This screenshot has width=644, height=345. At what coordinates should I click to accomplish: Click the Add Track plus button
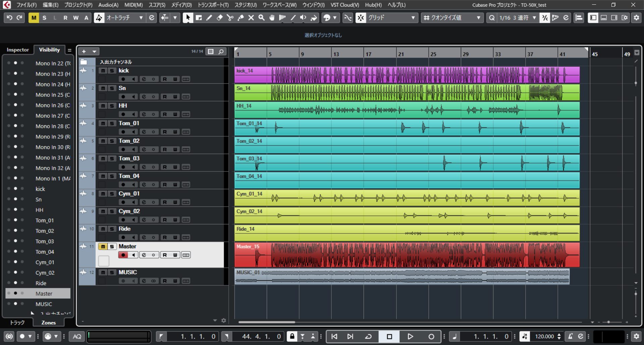point(84,52)
